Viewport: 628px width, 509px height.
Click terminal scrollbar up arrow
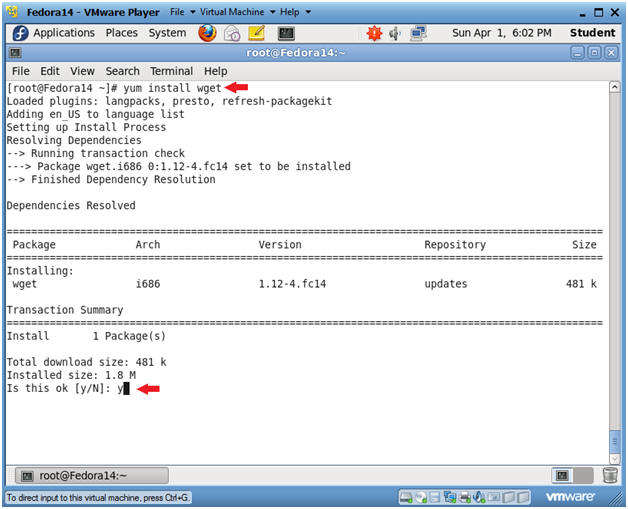[x=615, y=87]
